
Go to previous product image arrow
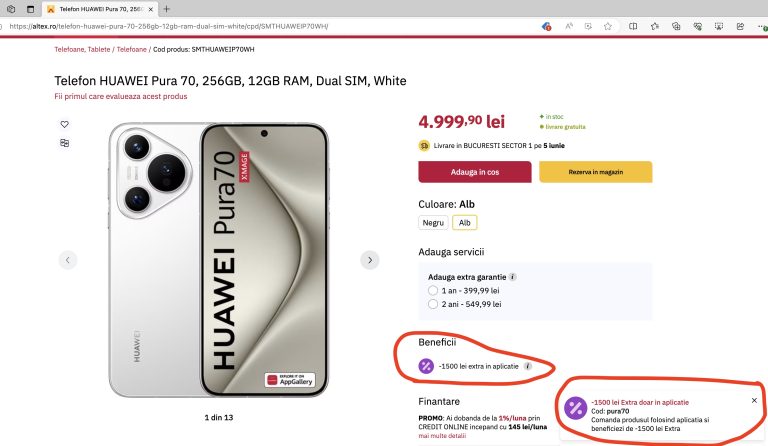point(67,260)
